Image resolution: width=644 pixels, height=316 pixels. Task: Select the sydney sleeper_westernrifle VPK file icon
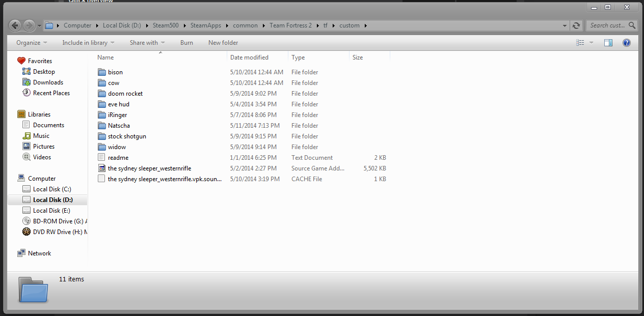(101, 168)
